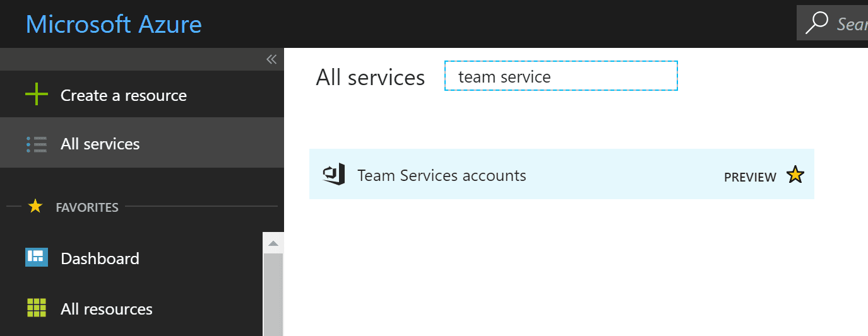Click the Microsoft Azure logo text
Image resolution: width=868 pixels, height=336 pixels.
114,25
